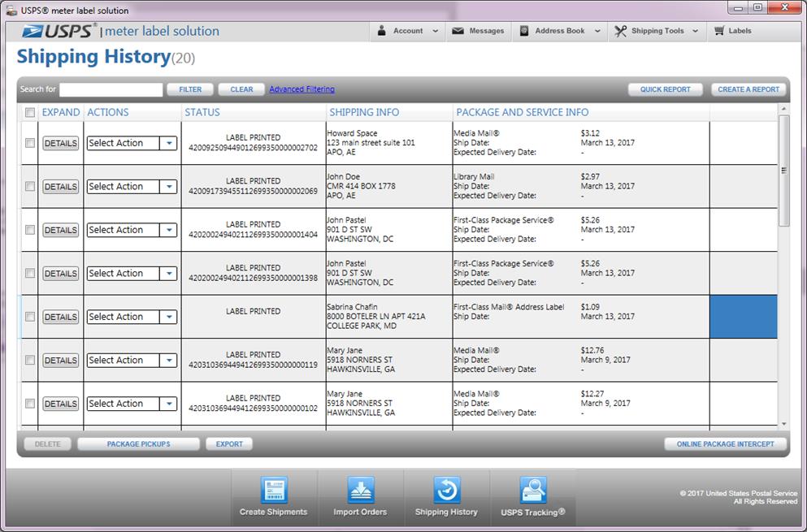Click ONLINE PACKAGE INTERCEPT
This screenshot has width=807, height=532.
pos(725,444)
